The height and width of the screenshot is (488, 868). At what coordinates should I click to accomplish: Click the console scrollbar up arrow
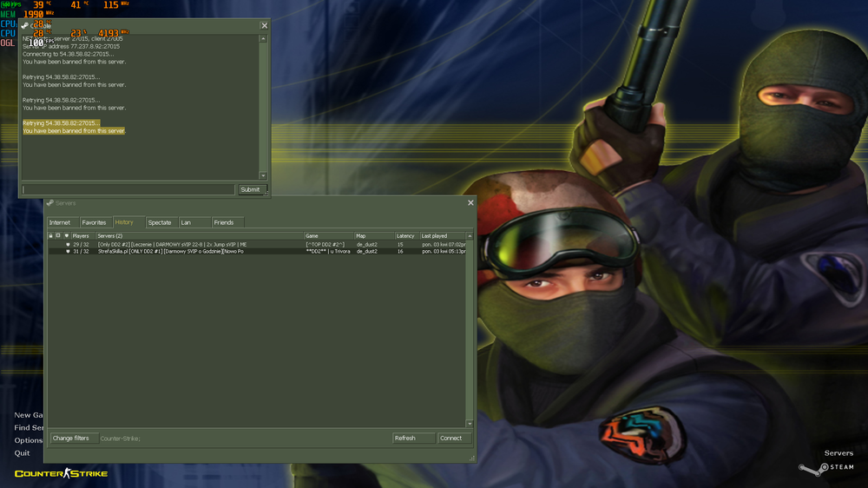[x=263, y=39]
